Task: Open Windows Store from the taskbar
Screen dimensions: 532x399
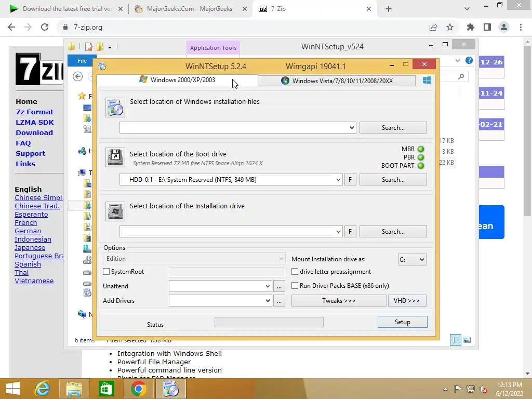Action: point(106,389)
